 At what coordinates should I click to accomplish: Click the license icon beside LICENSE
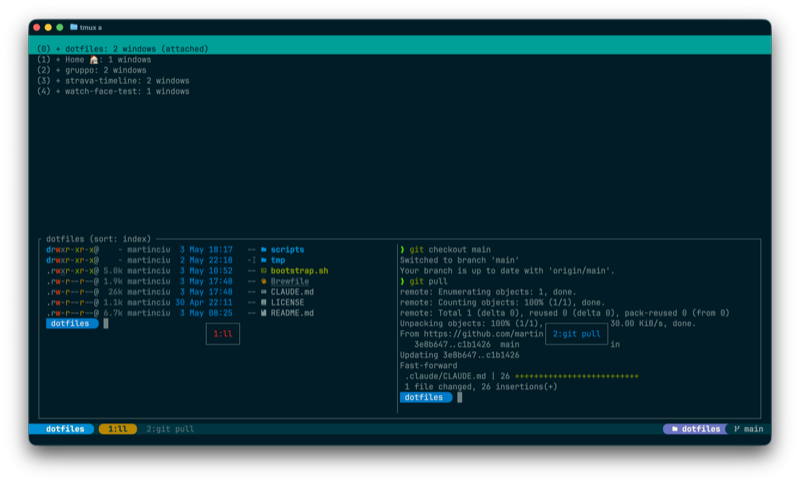coord(264,302)
